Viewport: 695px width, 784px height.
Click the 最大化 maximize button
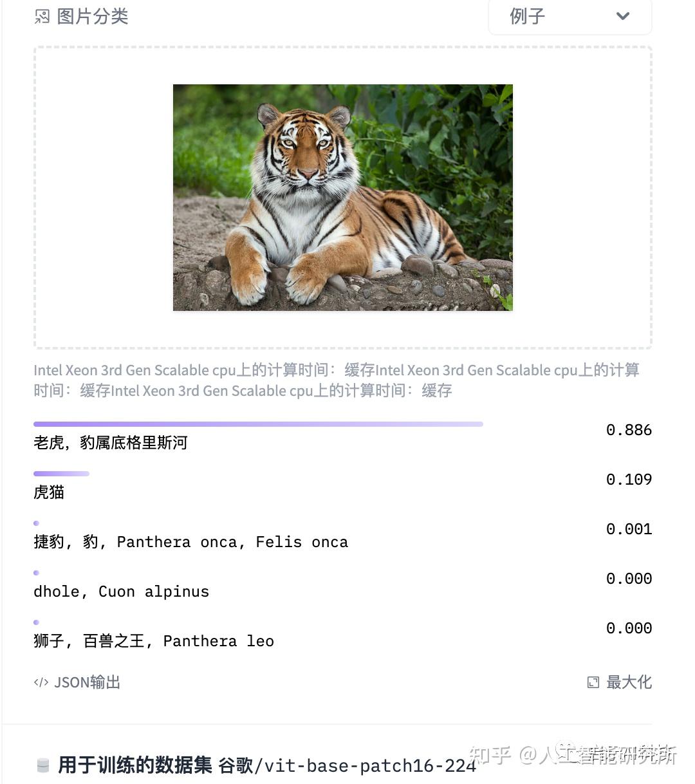[x=620, y=682]
